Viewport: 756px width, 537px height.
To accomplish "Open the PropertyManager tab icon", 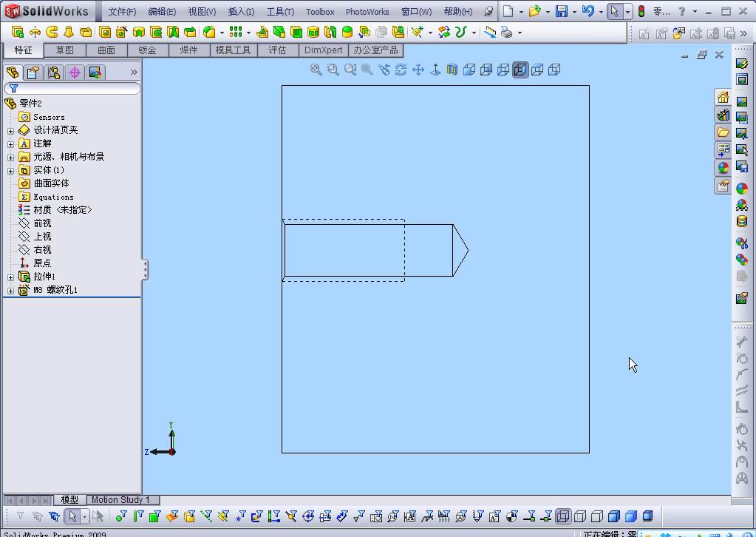I will [33, 72].
